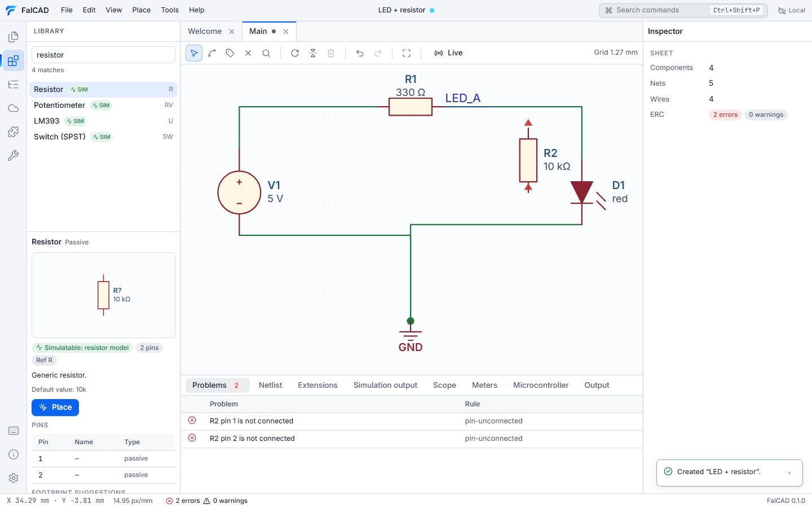This screenshot has height=508, width=812.
Task: Open the extensions puzzle-piece panel
Action: (x=14, y=132)
